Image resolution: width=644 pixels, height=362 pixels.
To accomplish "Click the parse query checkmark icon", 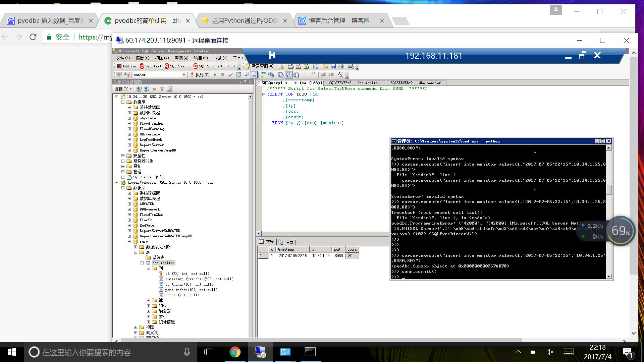I will click(230, 74).
